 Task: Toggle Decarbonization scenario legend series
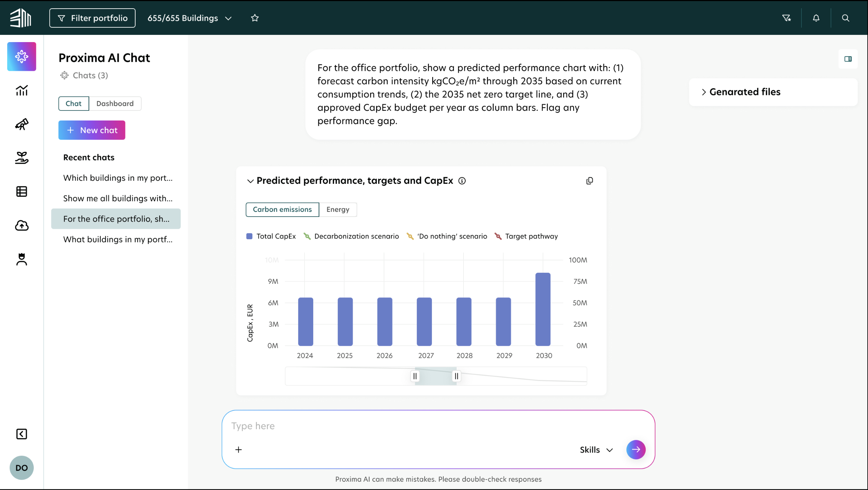coord(351,236)
